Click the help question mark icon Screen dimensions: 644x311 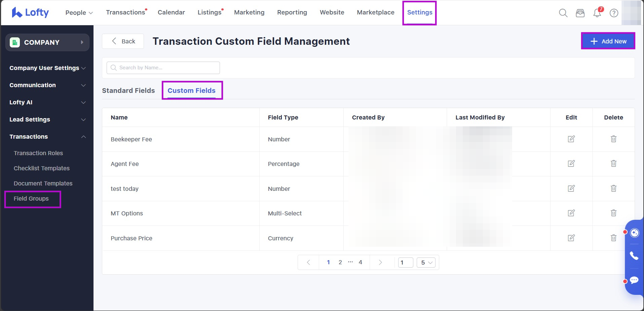[614, 13]
